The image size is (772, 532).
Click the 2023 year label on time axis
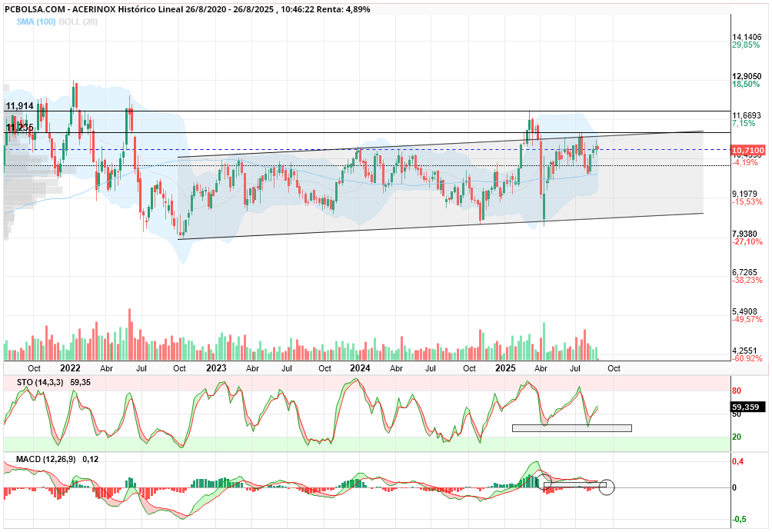pos(216,368)
